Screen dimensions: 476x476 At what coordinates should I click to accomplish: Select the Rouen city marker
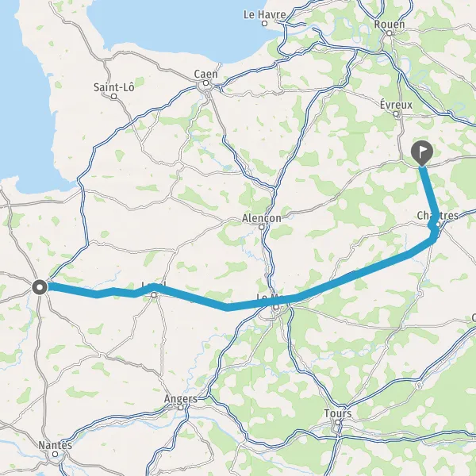(x=390, y=33)
